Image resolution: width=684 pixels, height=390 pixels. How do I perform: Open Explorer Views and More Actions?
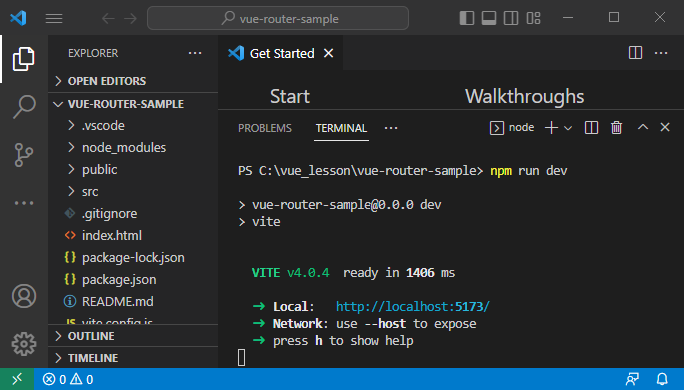195,53
